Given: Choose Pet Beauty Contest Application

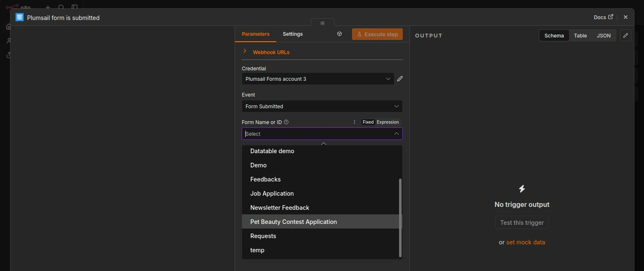Looking at the screenshot, I should [x=322, y=221].
